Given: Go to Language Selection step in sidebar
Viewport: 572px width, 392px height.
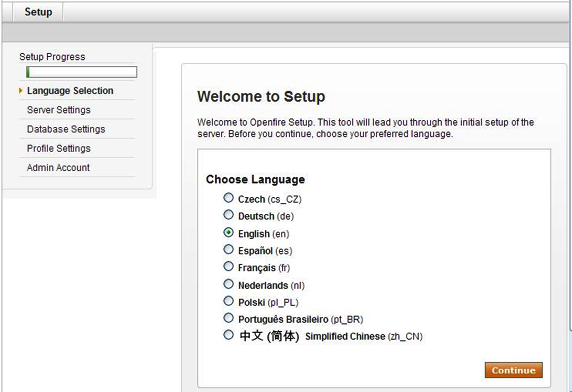Looking at the screenshot, I should (70, 90).
